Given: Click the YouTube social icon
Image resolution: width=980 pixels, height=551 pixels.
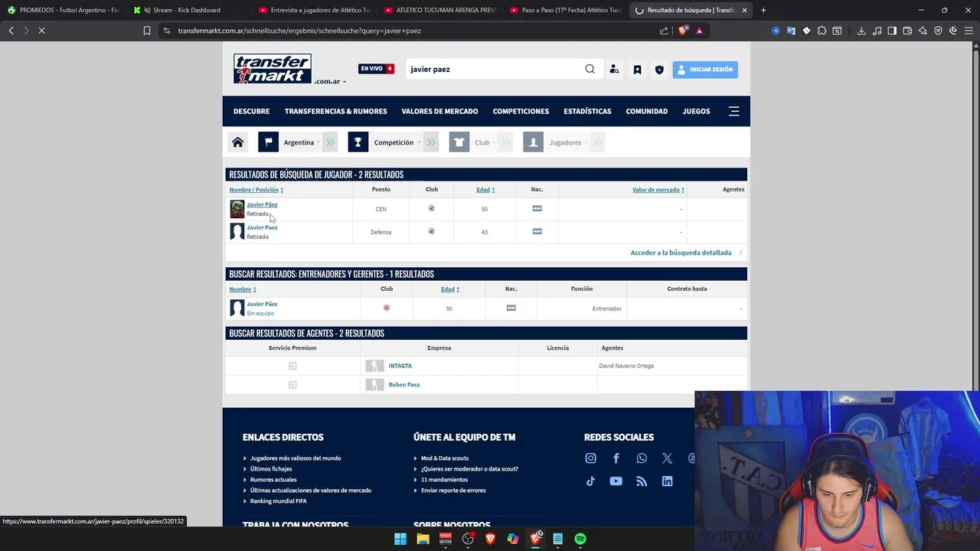Looking at the screenshot, I should click(x=616, y=481).
